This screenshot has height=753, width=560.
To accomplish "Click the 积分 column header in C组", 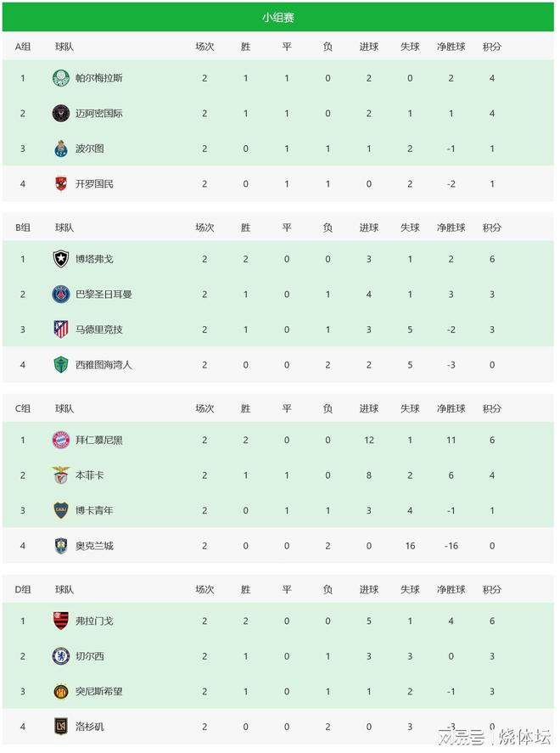I will (x=491, y=408).
